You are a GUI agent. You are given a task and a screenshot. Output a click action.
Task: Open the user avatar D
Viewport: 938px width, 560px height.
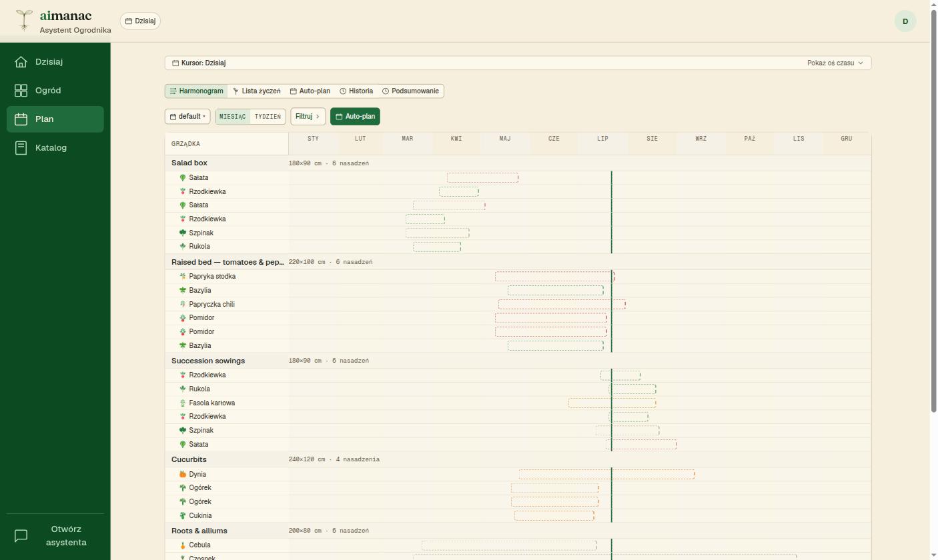coord(905,21)
